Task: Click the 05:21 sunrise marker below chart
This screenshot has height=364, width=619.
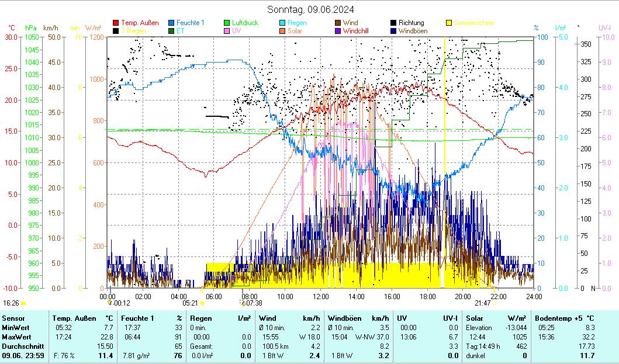Action: 190,303
